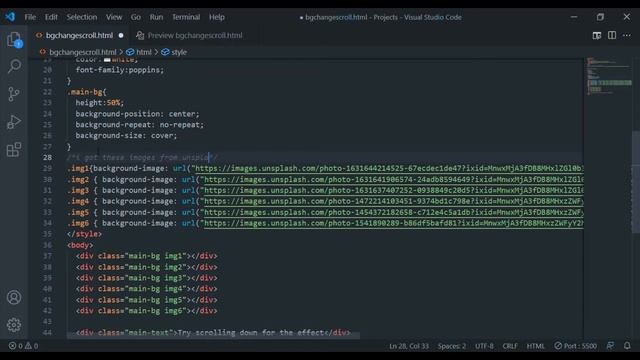Change encoding via UTF-8

[484, 346]
